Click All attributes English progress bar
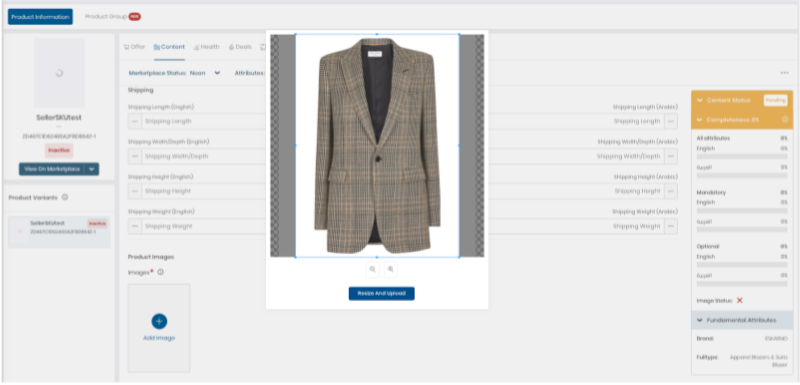Screen dimensions: 800x385 (x=742, y=157)
